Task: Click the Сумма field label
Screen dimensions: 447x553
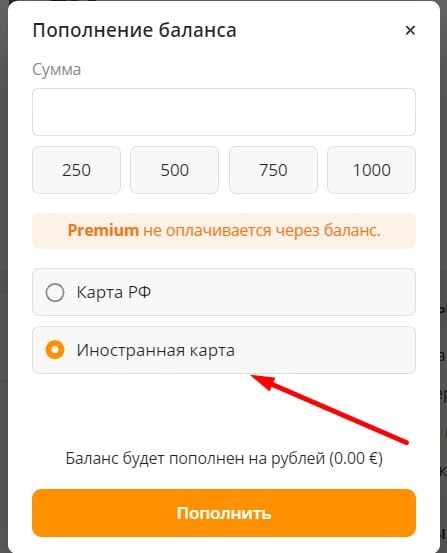Action: [56, 69]
